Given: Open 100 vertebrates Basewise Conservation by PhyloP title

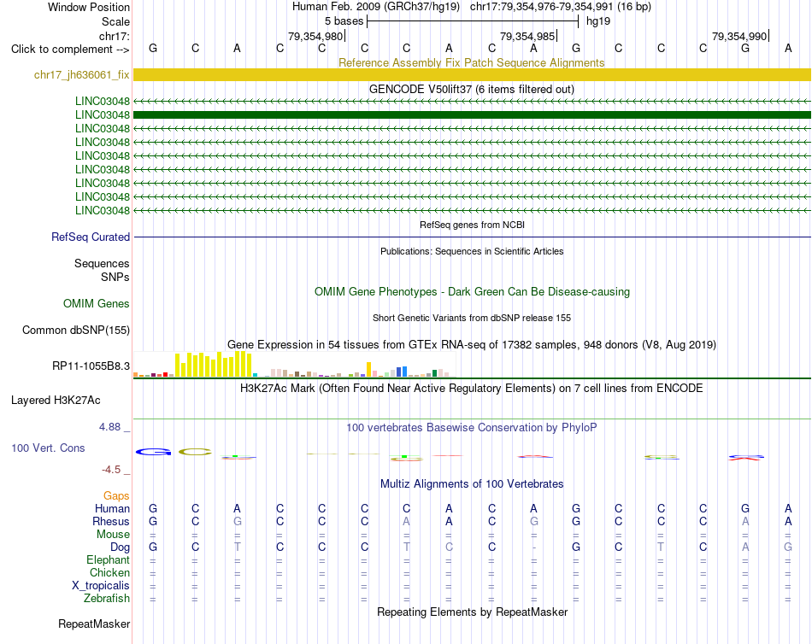Looking at the screenshot, I should coord(472,428).
